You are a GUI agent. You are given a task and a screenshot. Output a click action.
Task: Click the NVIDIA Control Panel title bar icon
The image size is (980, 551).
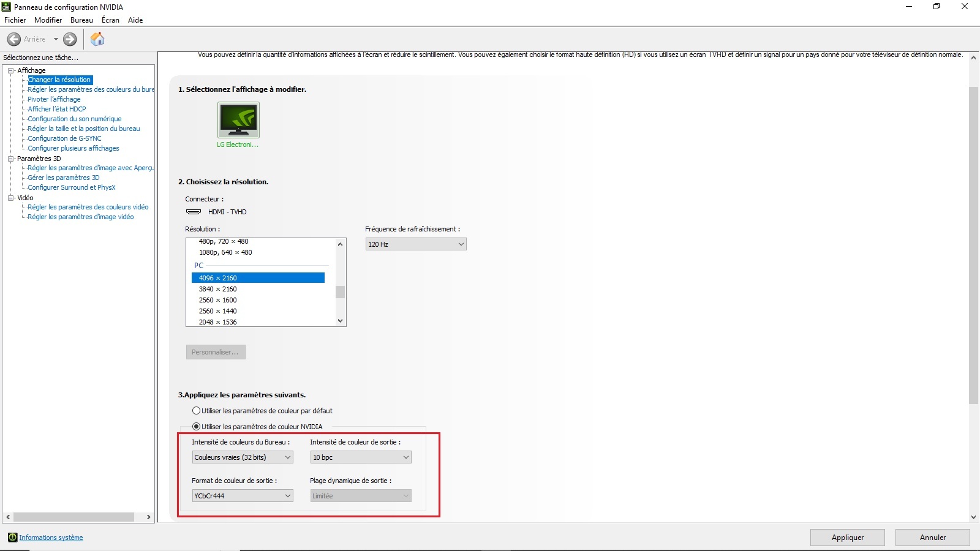(x=7, y=7)
